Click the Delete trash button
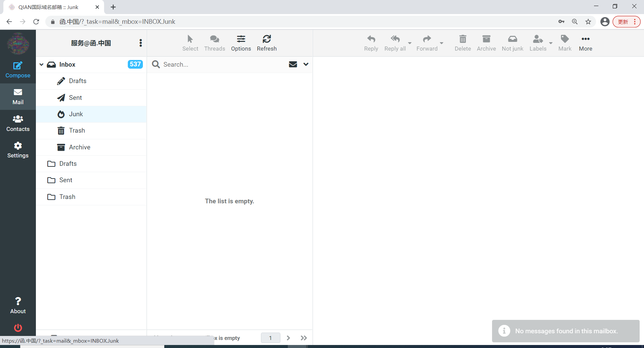 click(x=463, y=43)
